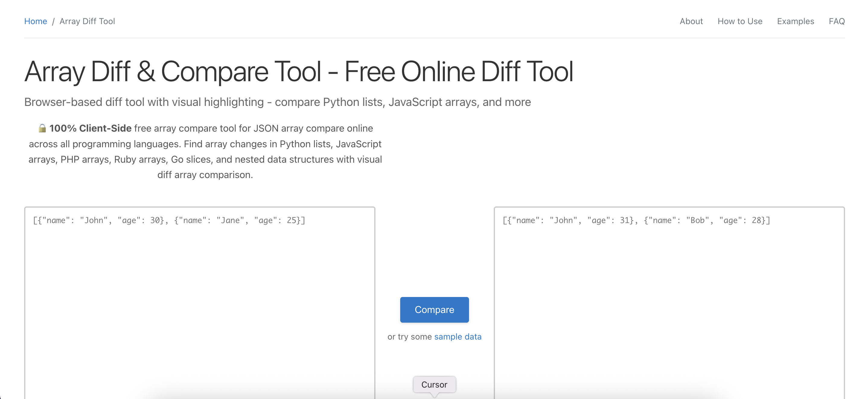Viewport: 868px width, 399px height.
Task: Click 'Free Online Diff Tool' in the title
Action: [458, 72]
